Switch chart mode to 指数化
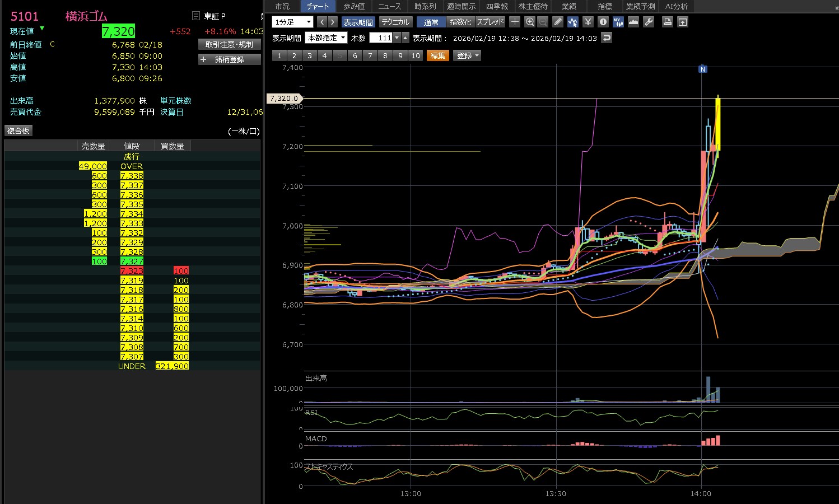The image size is (839, 504). coord(460,22)
